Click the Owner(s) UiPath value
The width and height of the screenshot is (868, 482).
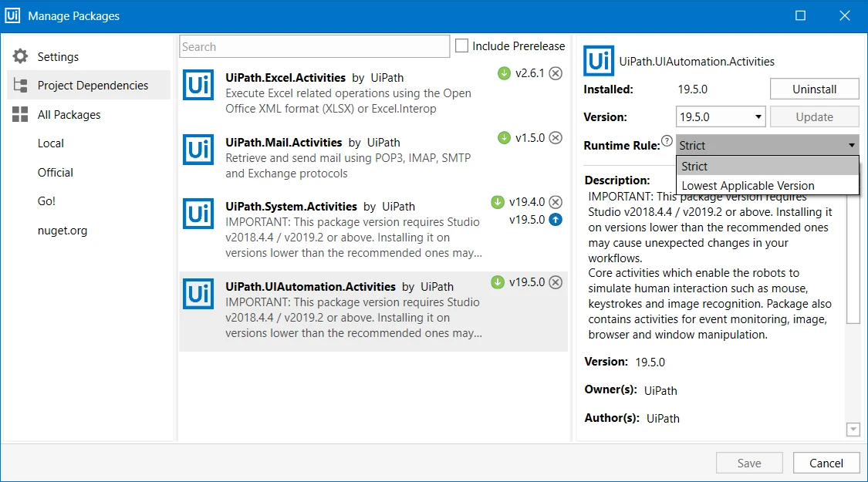tap(660, 391)
